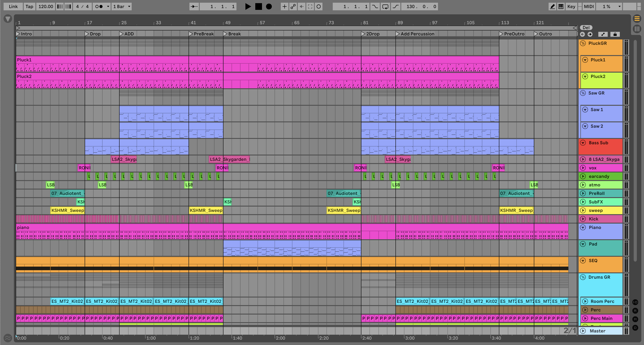Toggle the Loop switch
644x345 pixels.
(385, 6)
